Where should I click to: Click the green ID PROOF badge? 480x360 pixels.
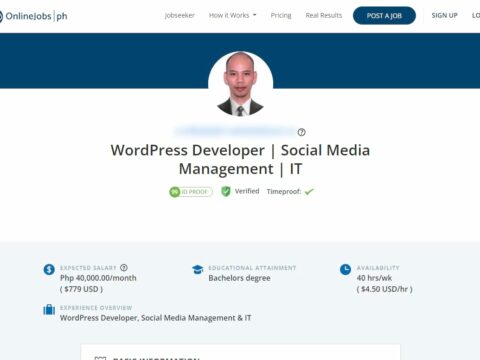[191, 192]
